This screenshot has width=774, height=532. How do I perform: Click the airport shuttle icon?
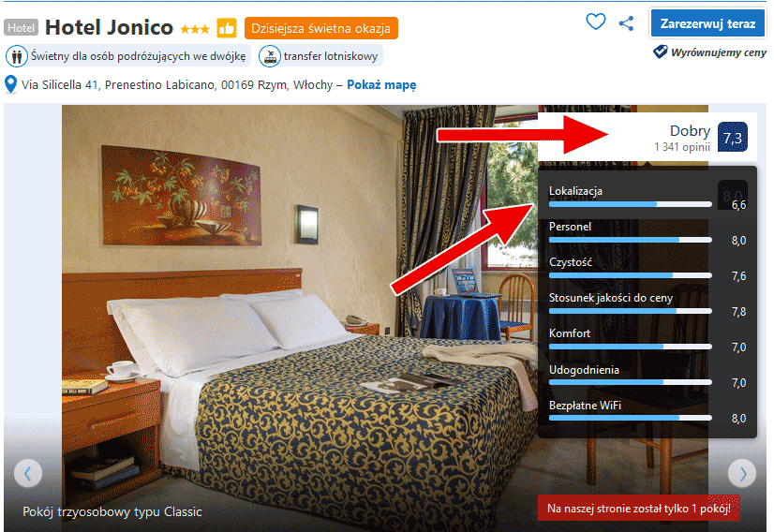pyautogui.click(x=270, y=56)
